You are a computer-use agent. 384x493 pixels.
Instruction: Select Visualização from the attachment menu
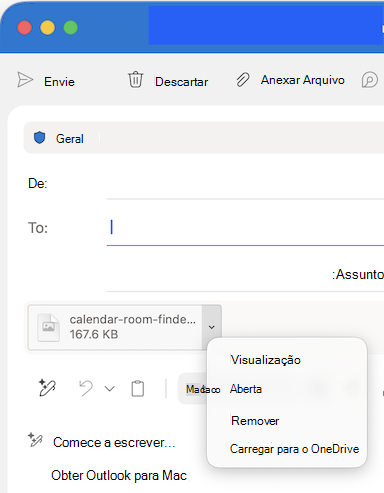pos(266,360)
